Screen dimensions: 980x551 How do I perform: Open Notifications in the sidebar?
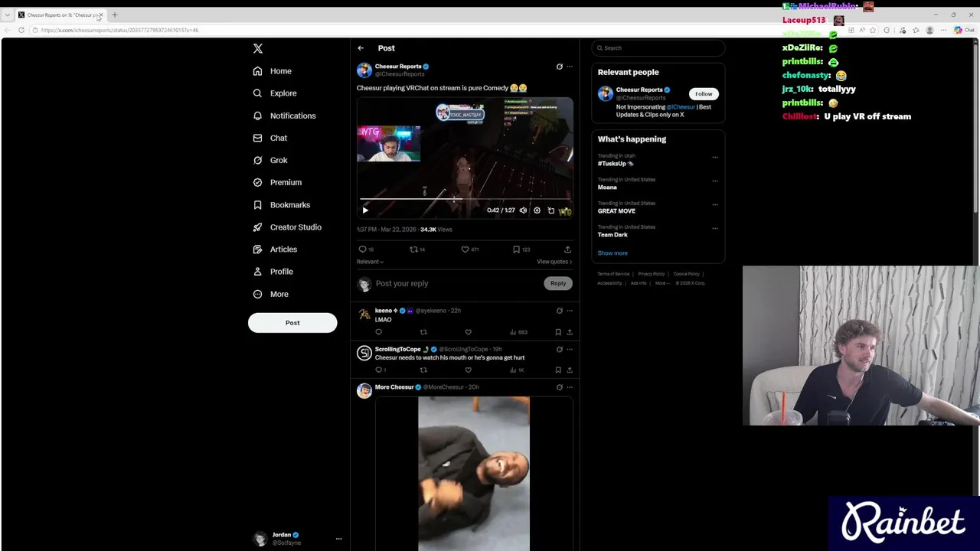pos(284,116)
